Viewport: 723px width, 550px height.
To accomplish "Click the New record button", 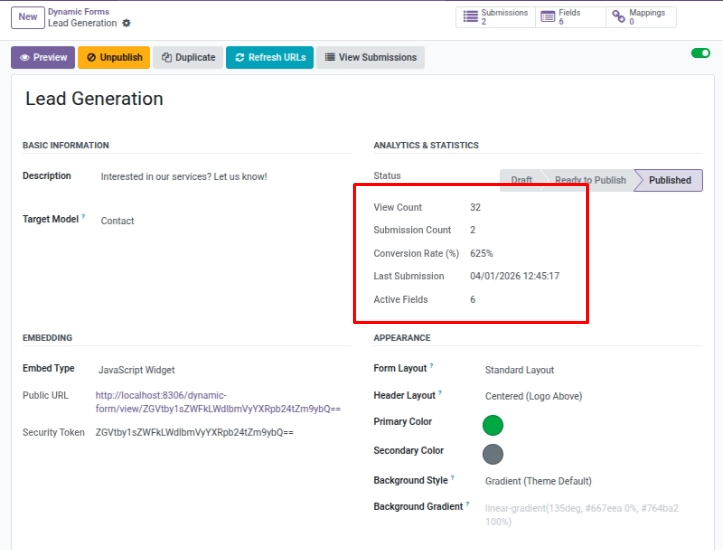I will click(28, 17).
